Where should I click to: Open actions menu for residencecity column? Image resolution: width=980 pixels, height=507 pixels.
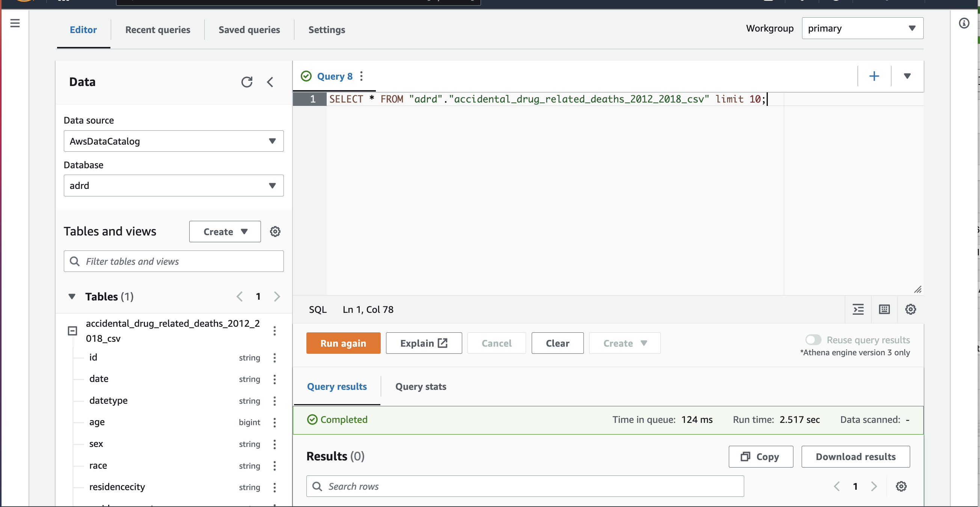[x=274, y=487]
